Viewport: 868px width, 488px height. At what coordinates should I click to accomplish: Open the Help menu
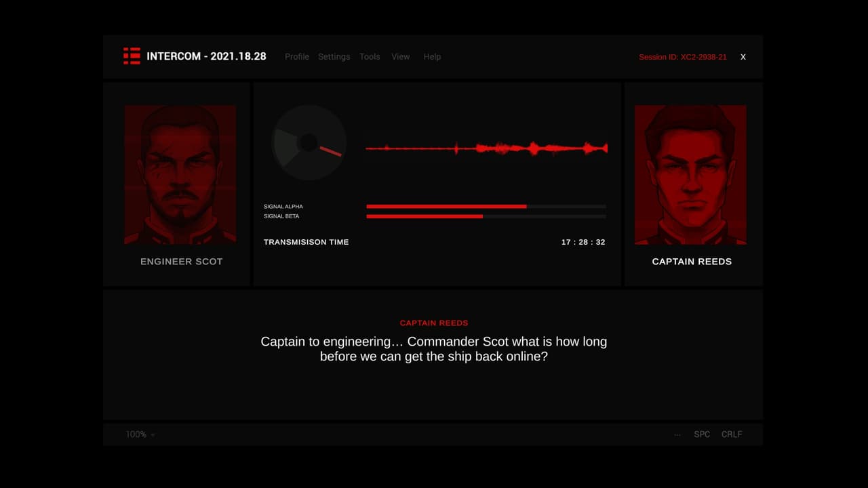(432, 57)
